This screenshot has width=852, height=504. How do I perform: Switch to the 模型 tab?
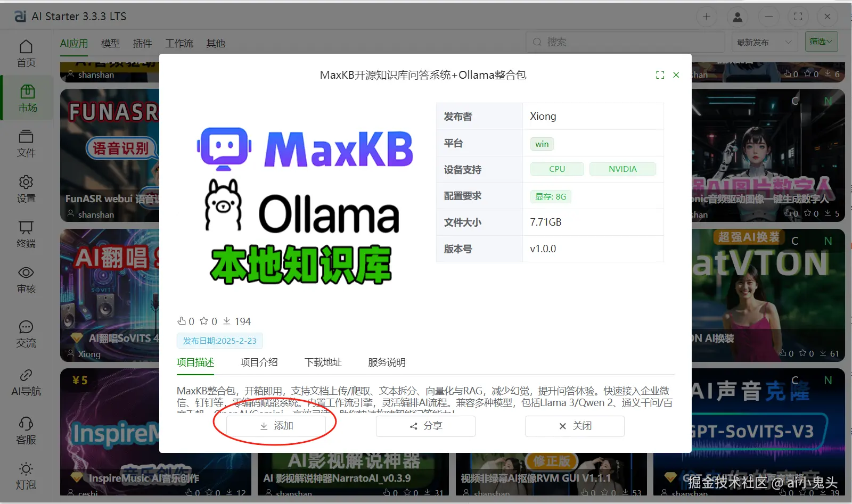click(x=111, y=43)
